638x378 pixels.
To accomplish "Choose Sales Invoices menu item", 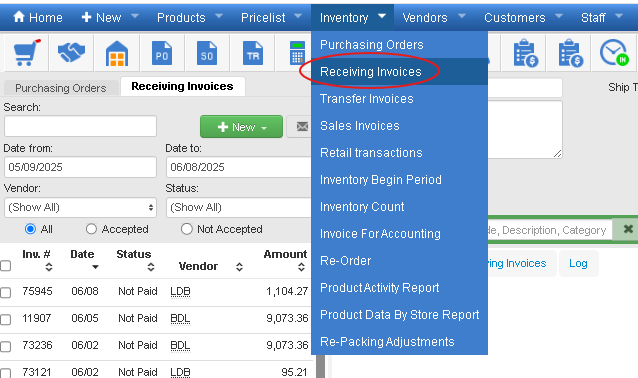I will (x=400, y=125).
